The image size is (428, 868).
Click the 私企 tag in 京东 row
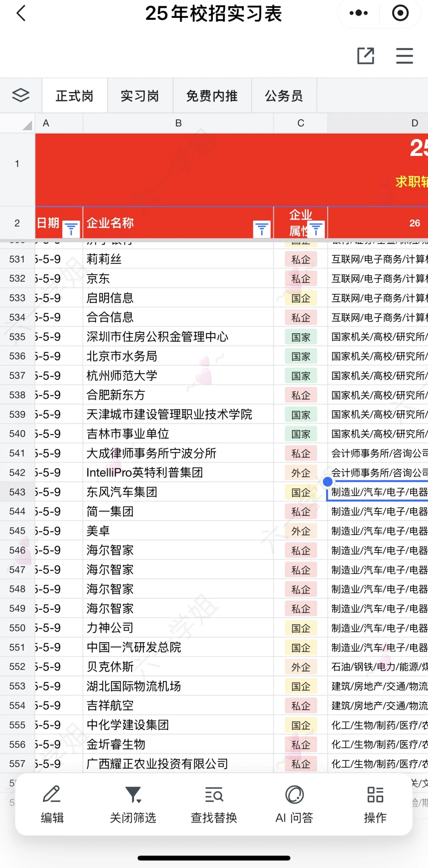click(301, 279)
